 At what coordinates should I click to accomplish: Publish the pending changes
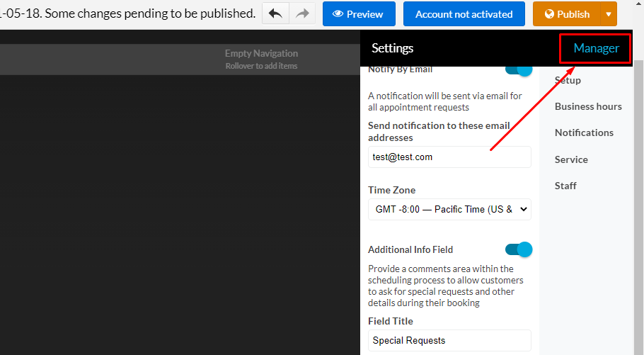tap(566, 14)
